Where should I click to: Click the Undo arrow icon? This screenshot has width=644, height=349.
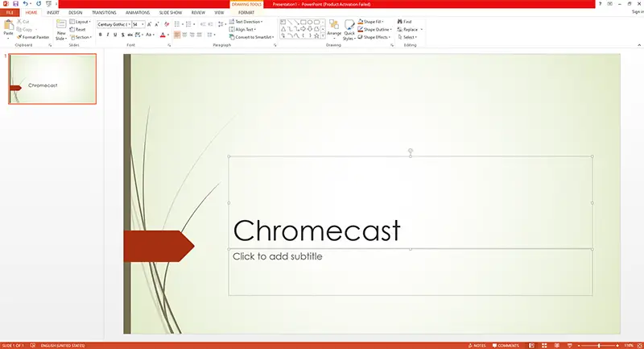(x=26, y=4)
